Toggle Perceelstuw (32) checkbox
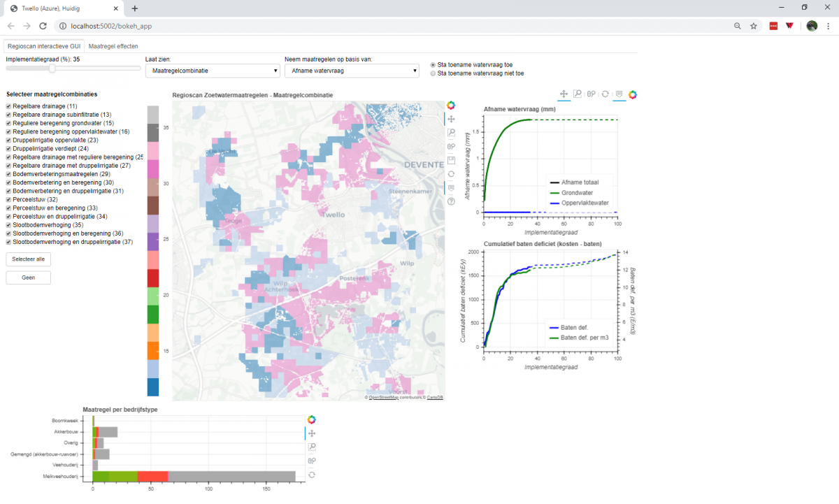 click(8, 199)
